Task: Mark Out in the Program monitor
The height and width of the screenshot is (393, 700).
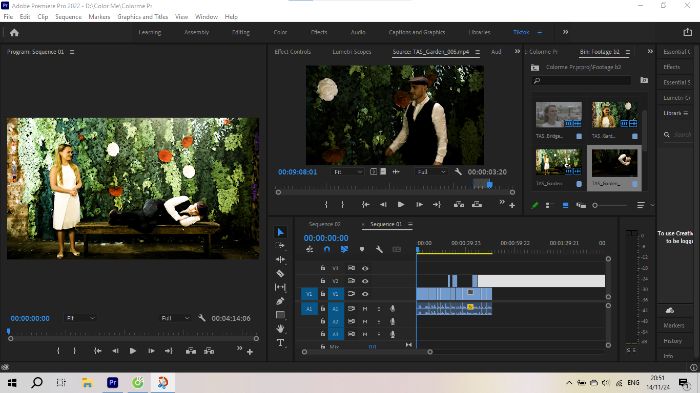Action: [75, 351]
